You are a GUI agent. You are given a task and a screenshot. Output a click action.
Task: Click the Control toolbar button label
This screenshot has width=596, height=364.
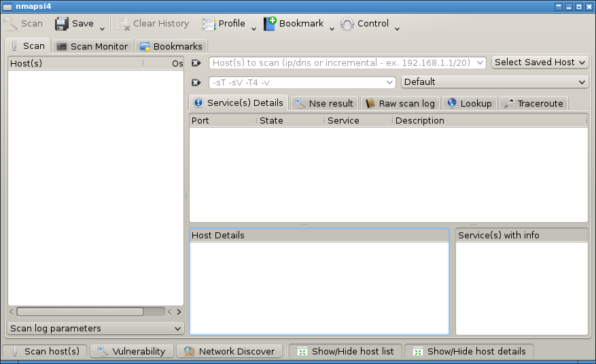pyautogui.click(x=373, y=24)
